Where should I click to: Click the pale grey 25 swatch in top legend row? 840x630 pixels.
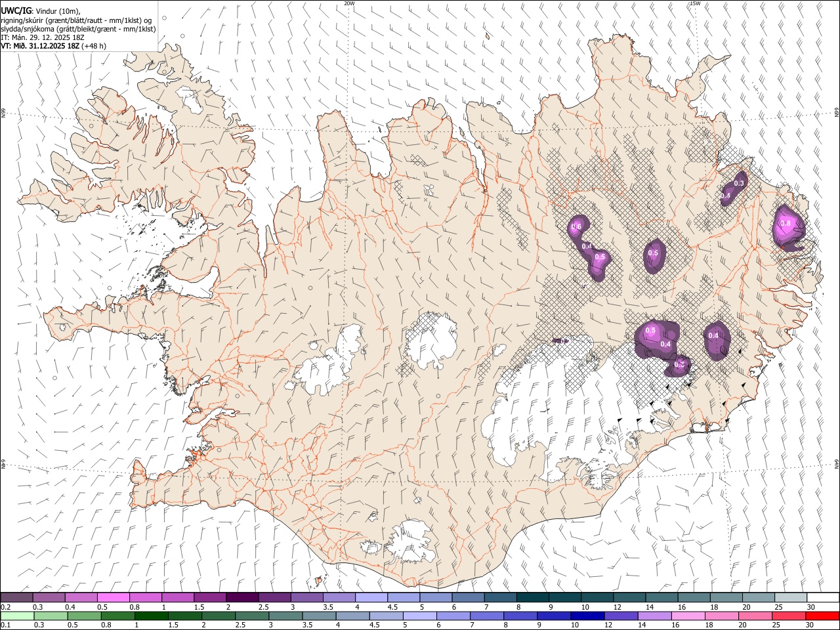791,598
